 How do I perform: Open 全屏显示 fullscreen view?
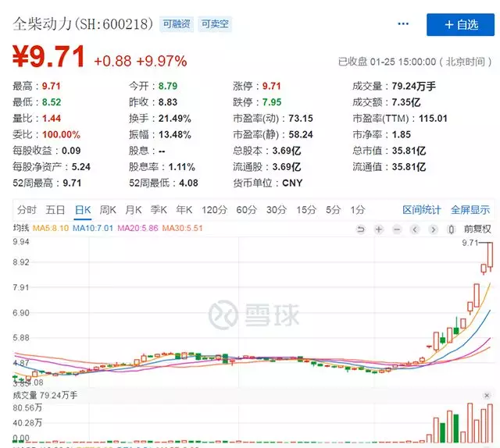pos(470,210)
